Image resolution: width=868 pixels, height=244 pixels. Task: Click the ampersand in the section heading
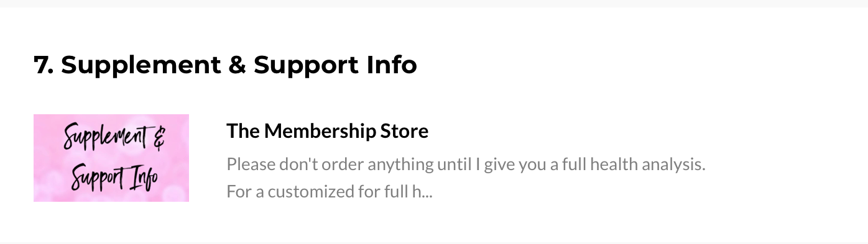click(x=237, y=65)
